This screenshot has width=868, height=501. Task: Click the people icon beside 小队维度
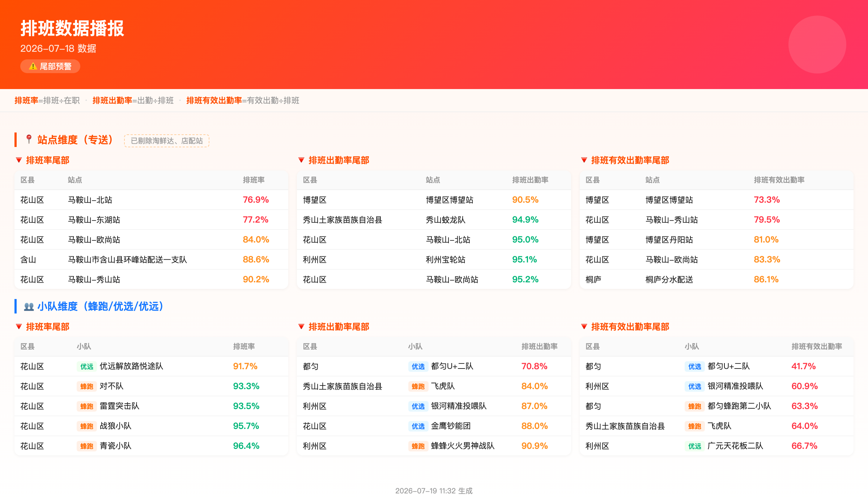pyautogui.click(x=29, y=307)
